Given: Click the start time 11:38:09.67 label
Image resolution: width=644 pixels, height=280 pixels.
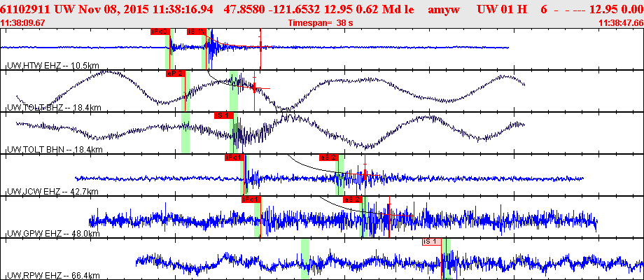Looking at the screenshot, I should point(23,22).
